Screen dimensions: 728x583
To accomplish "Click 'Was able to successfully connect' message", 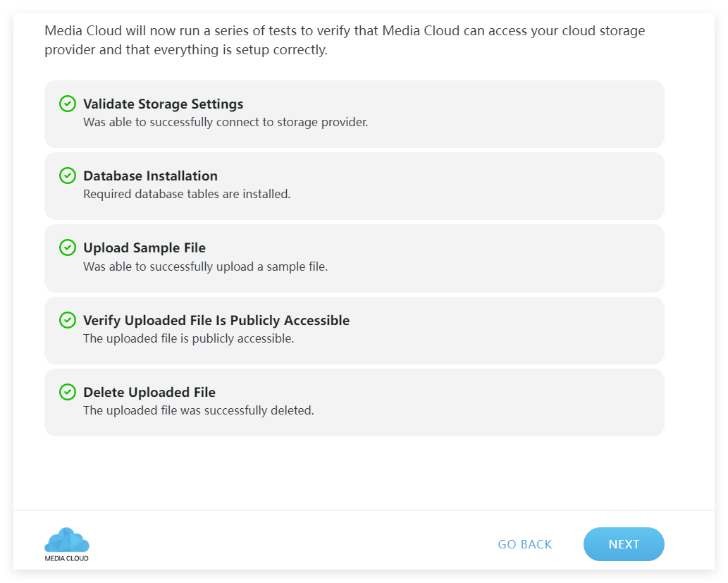I will [226, 122].
